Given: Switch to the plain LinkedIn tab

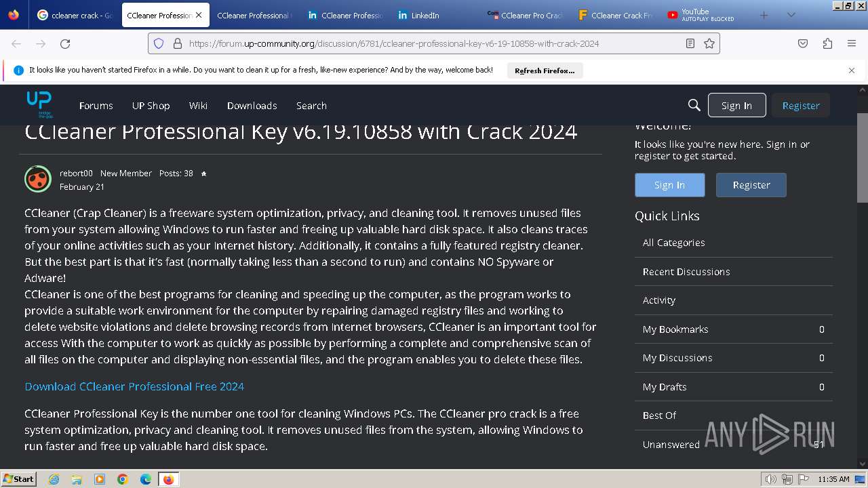Looking at the screenshot, I should pyautogui.click(x=435, y=15).
